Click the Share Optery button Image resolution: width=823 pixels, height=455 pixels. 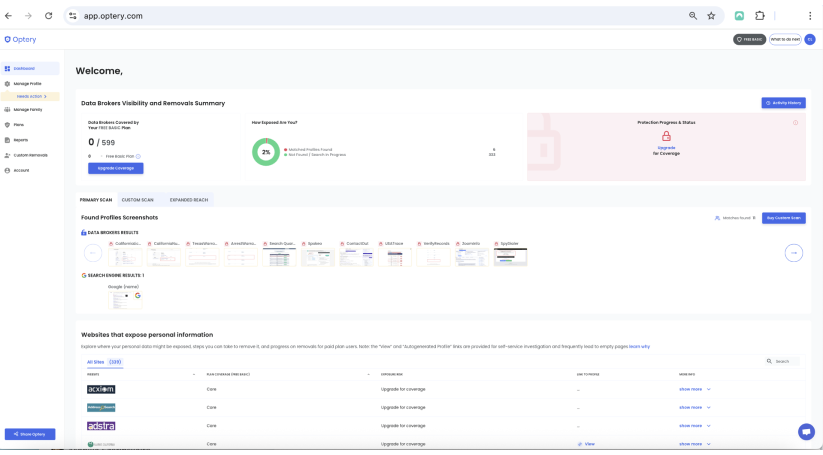tap(30, 434)
